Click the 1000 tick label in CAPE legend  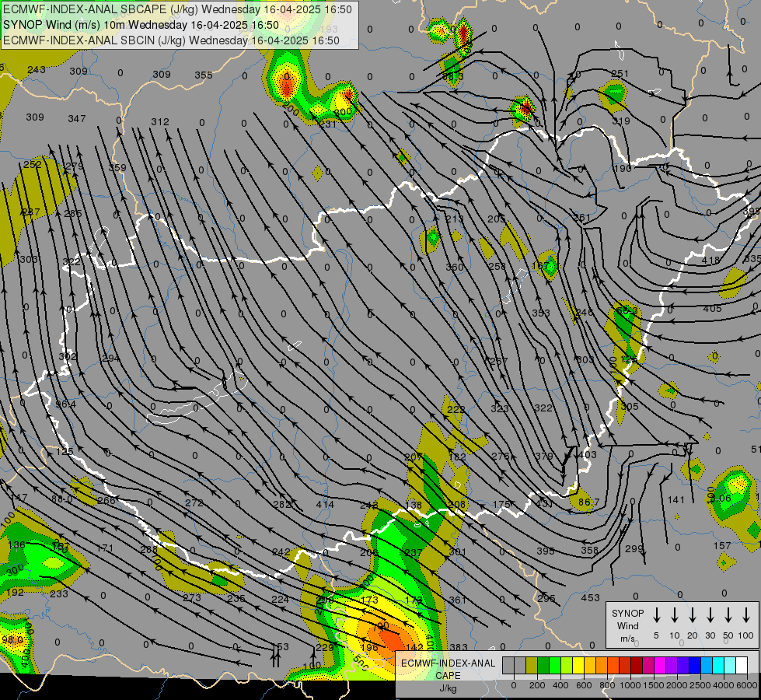click(630, 685)
